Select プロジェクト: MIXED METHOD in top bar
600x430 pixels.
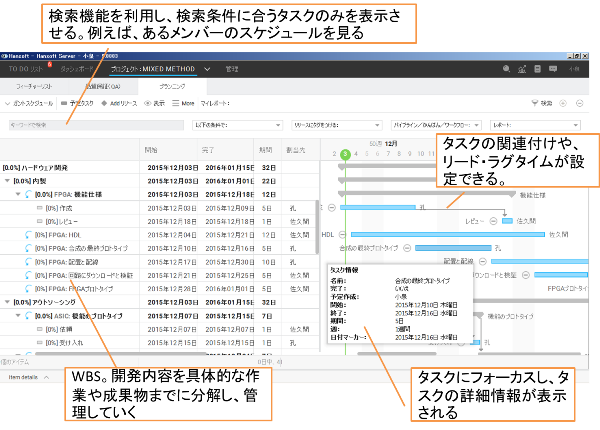[153, 69]
